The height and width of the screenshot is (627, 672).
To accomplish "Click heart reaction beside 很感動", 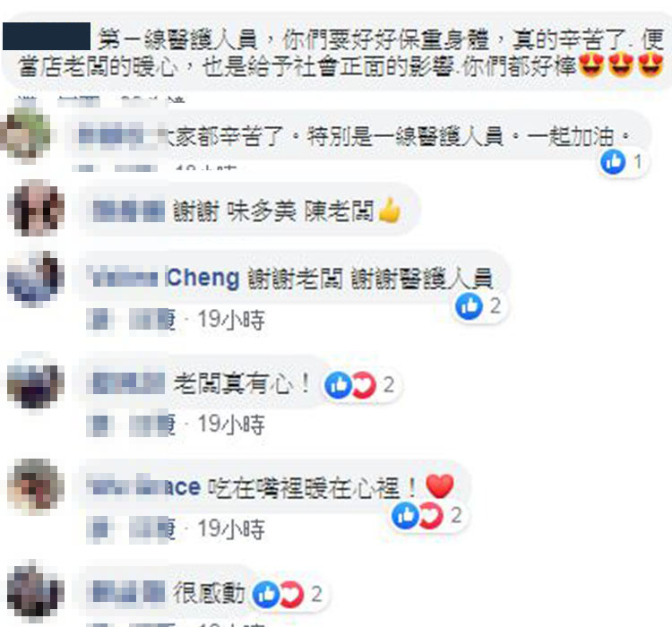I will click(291, 595).
